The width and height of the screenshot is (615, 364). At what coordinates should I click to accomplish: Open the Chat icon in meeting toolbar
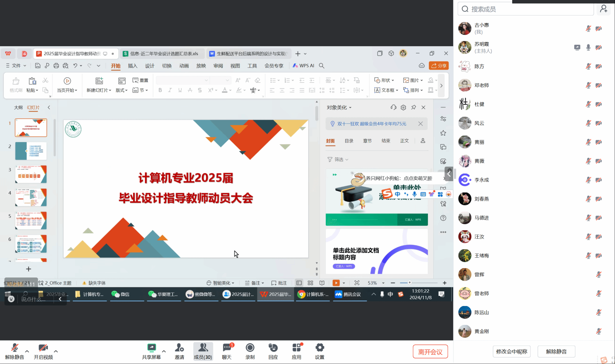pos(227,348)
